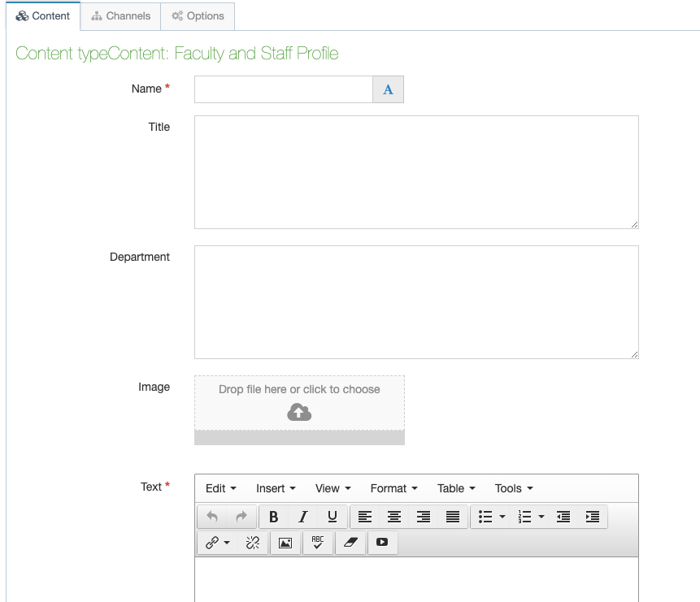
Task: Switch to the Options tab
Action: click(x=198, y=16)
